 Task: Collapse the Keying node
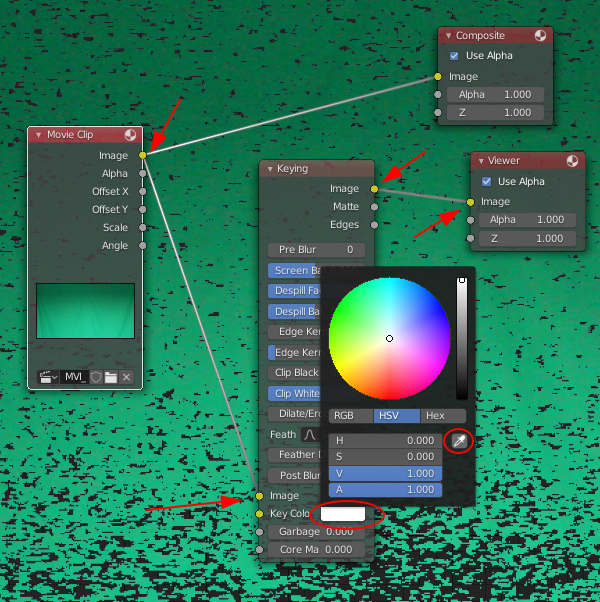pyautogui.click(x=267, y=169)
